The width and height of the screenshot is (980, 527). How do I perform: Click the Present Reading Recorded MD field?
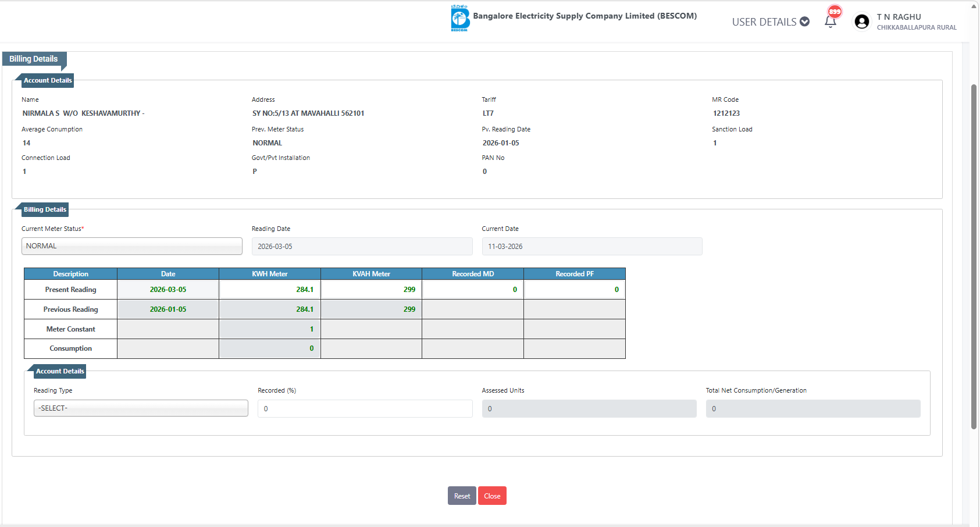coord(472,290)
